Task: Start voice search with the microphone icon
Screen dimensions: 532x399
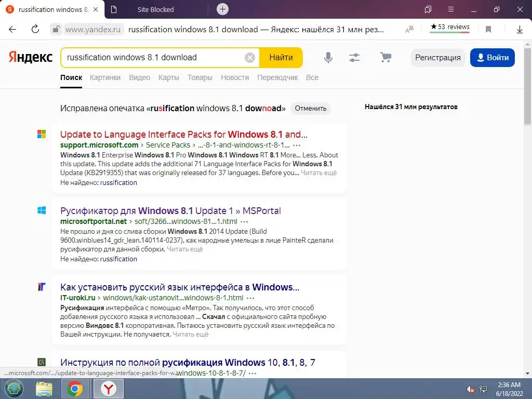Action: coord(328,58)
